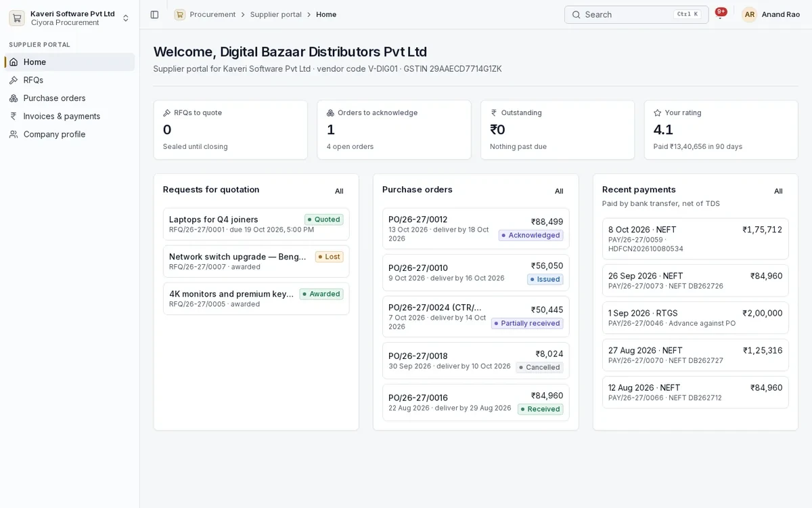This screenshot has width=812, height=508.
Task: Click the Home house icon in sidebar
Action: (14, 62)
